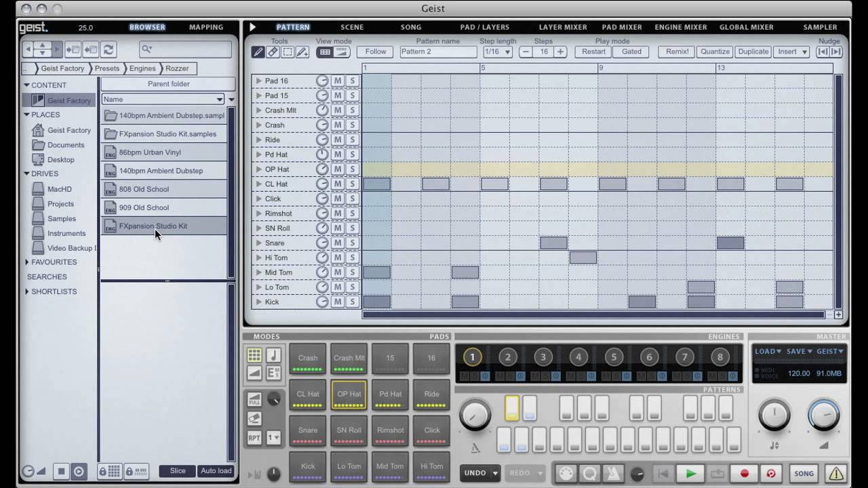Open the PAD / LAYERS tab
The width and height of the screenshot is (868, 488).
pos(485,27)
